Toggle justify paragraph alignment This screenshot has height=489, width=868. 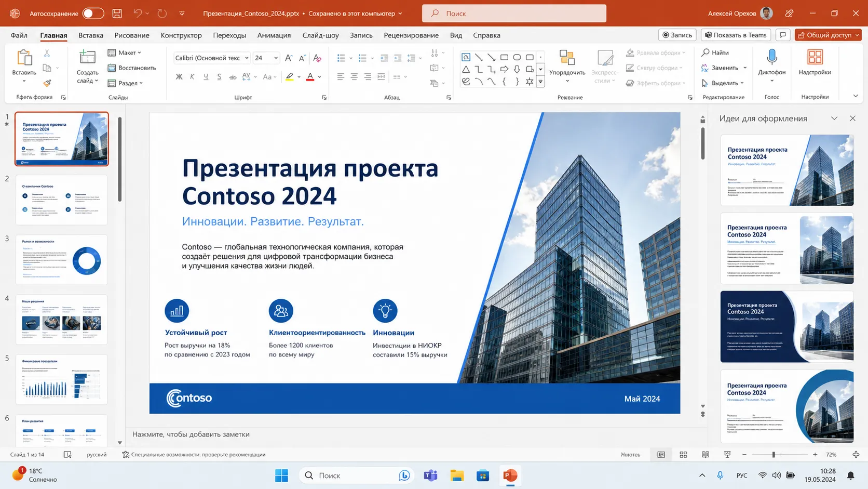click(x=381, y=76)
